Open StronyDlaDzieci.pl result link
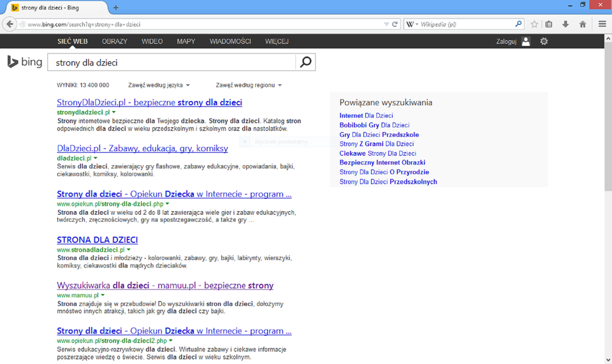The width and height of the screenshot is (612, 364). [x=149, y=102]
